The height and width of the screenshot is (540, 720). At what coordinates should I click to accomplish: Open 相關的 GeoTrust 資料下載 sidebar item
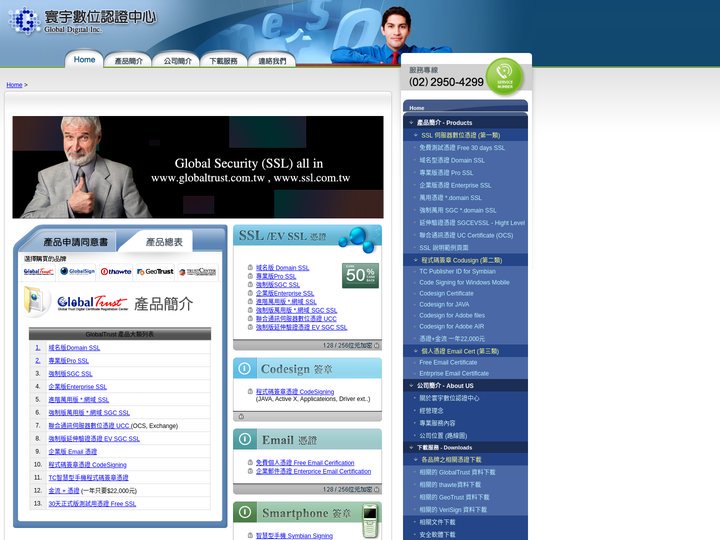point(454,497)
